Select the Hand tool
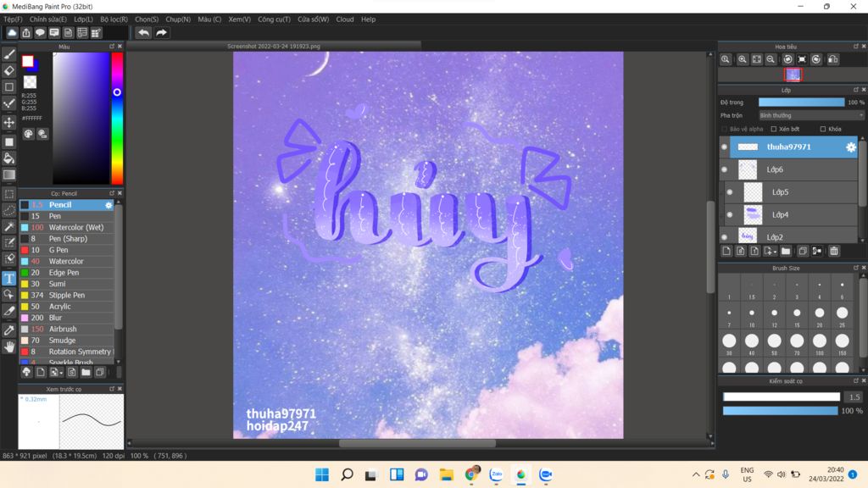Viewport: 868px width, 488px height. click(8, 347)
